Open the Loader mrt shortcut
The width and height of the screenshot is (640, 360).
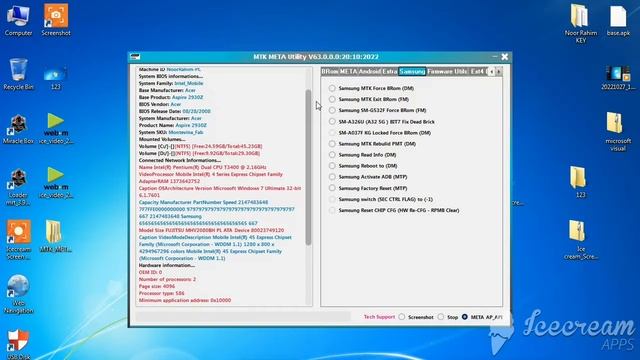tap(18, 187)
